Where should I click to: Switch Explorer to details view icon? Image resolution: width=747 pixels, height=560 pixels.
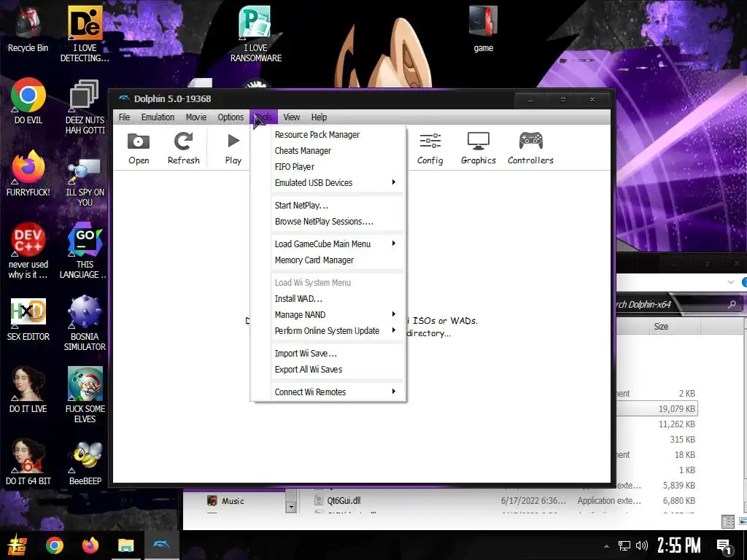pos(728,521)
